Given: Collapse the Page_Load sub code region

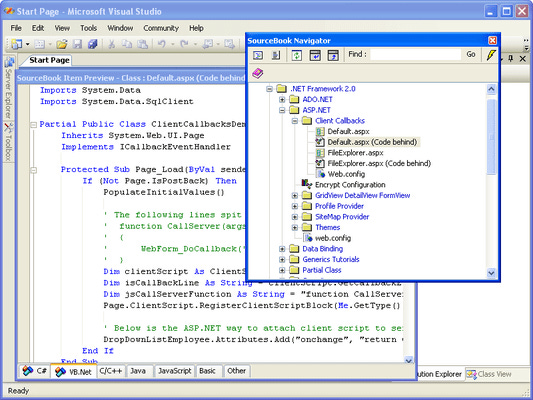Looking at the screenshot, I should tap(34, 170).
